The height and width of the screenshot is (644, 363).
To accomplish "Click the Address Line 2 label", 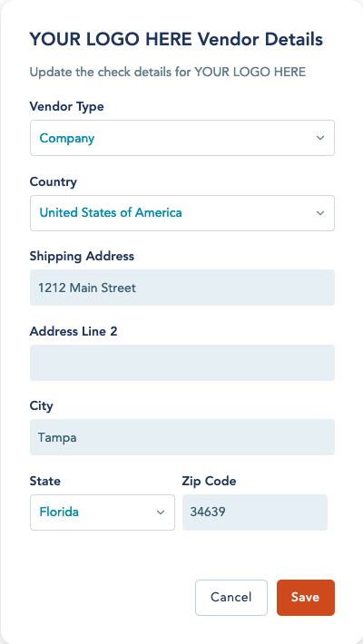I will coord(74,331).
